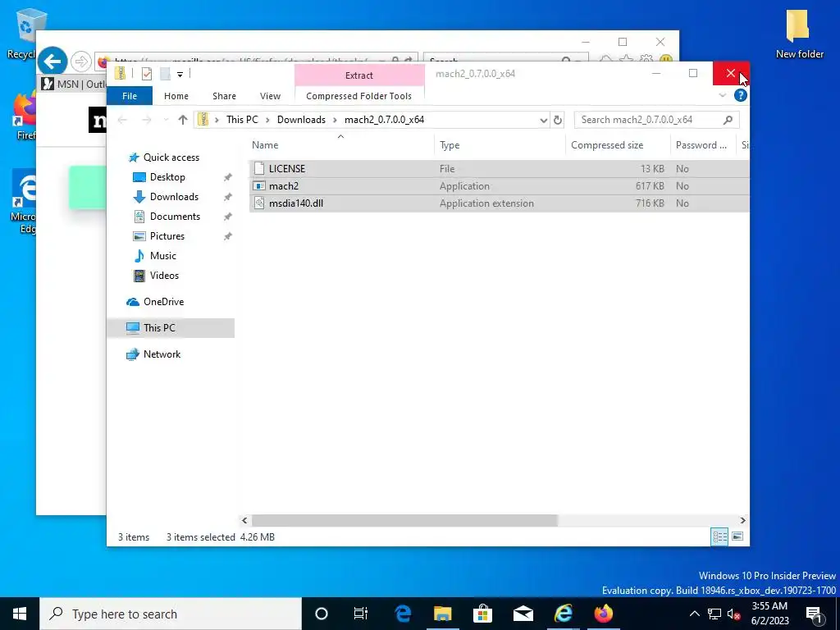
Task: Open Task View on the taskbar
Action: [361, 614]
